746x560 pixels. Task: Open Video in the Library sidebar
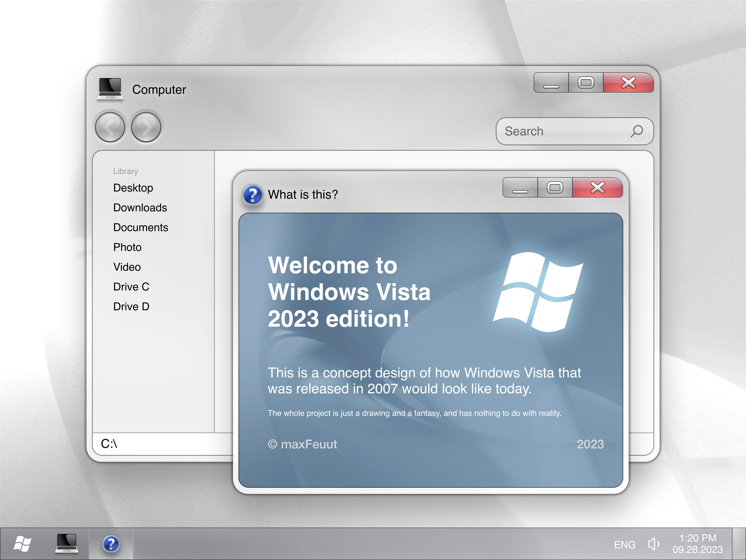(127, 267)
